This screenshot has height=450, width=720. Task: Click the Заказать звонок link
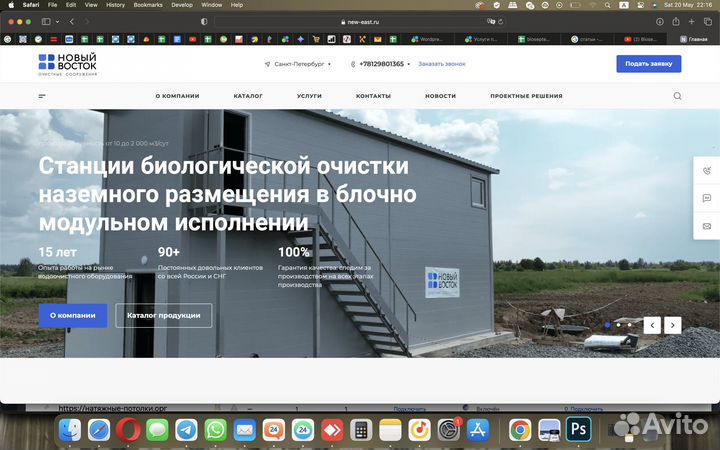pyautogui.click(x=442, y=64)
